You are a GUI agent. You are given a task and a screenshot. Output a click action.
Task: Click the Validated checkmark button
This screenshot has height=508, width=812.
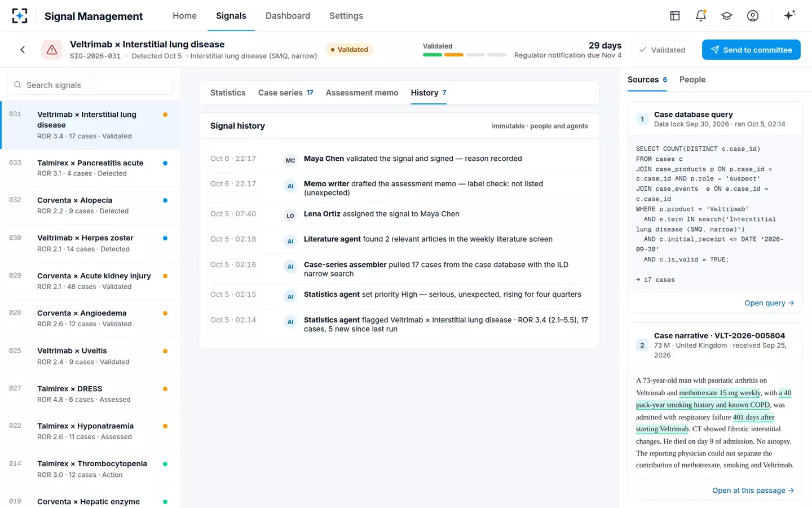663,50
